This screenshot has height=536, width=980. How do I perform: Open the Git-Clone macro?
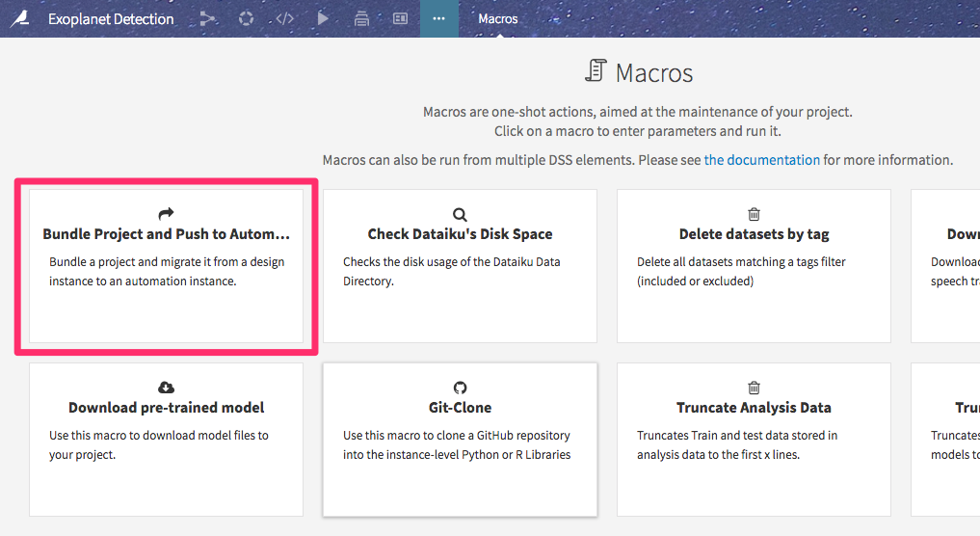coord(460,439)
